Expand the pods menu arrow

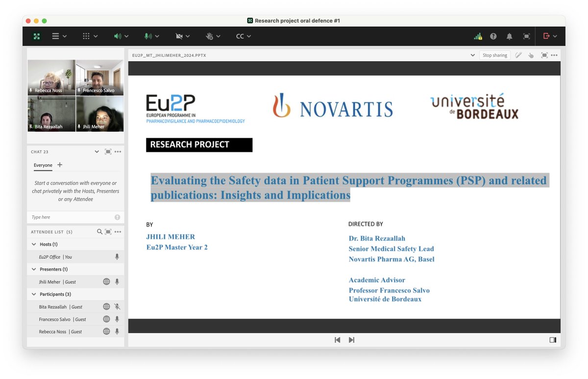coord(96,36)
